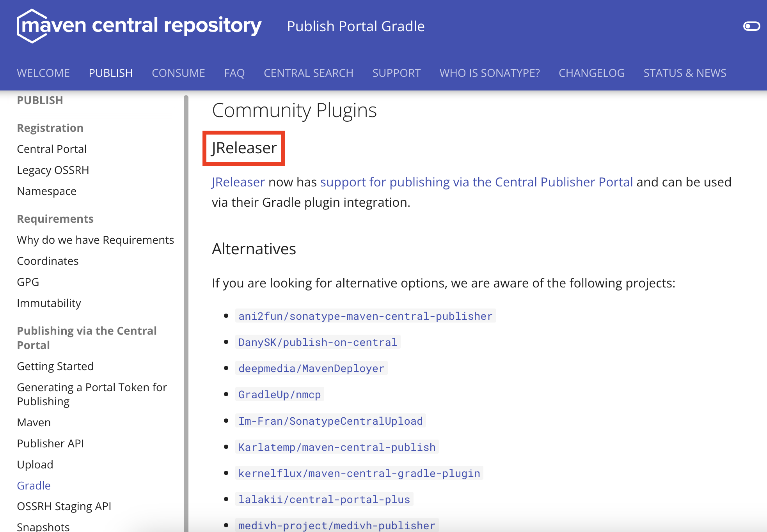767x532 pixels.
Task: Click the Requirements section label
Action: tap(55, 219)
